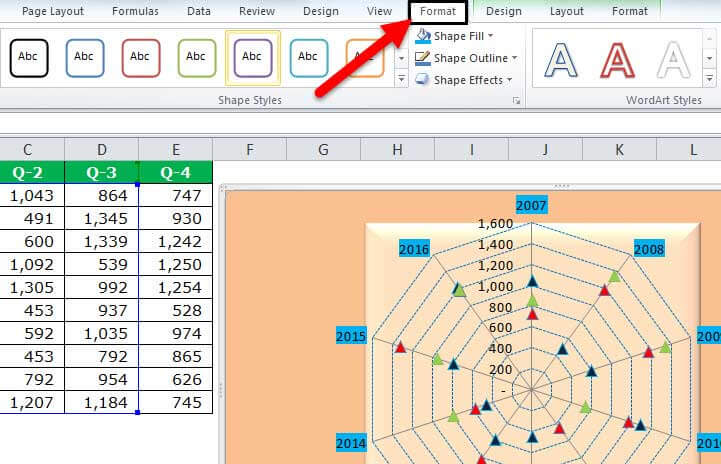This screenshot has height=464, width=721.
Task: Click the Shape Fill paint bucket icon
Action: pos(423,36)
